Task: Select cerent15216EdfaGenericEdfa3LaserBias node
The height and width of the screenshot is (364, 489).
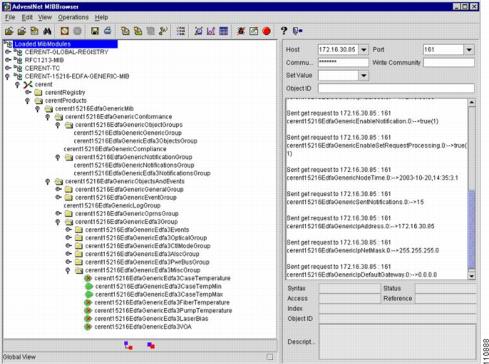Action: 151,319
